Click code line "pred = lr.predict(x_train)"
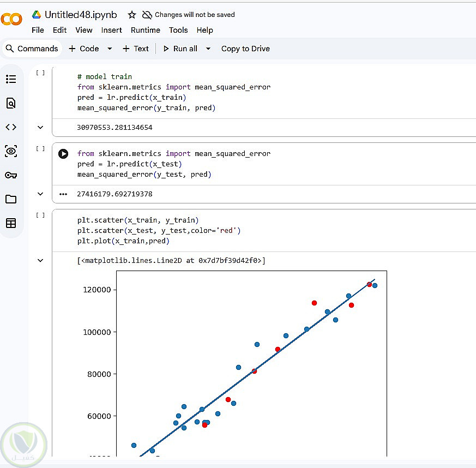This screenshot has height=468, width=476. pyautogui.click(x=131, y=98)
